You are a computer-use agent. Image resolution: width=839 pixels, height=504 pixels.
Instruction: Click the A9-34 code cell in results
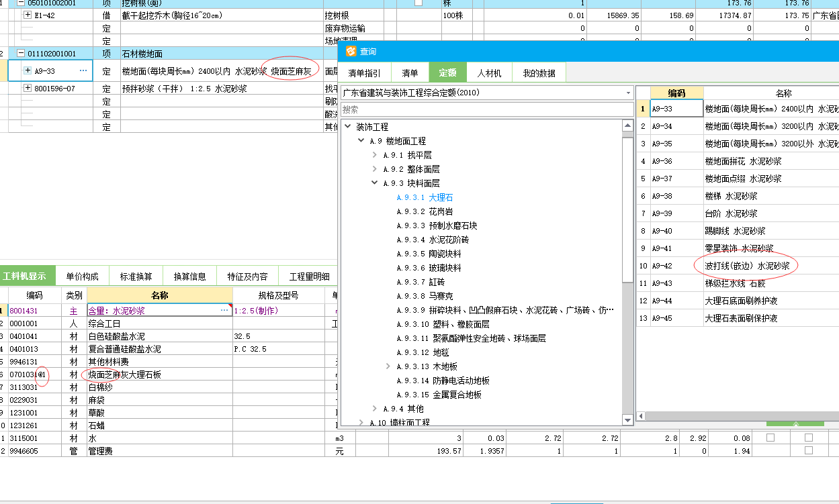click(676, 126)
